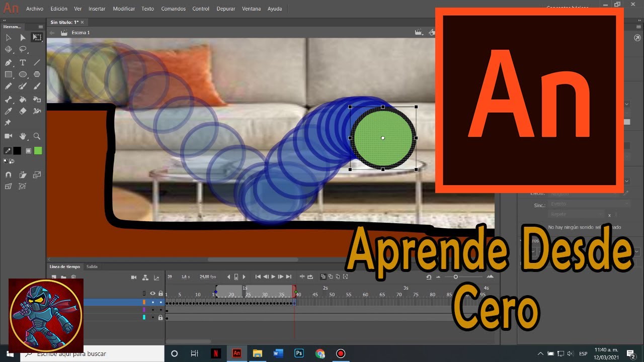Screen dimensions: 644x362
Task: Toggle the Onion Skin button
Action: pos(324,277)
